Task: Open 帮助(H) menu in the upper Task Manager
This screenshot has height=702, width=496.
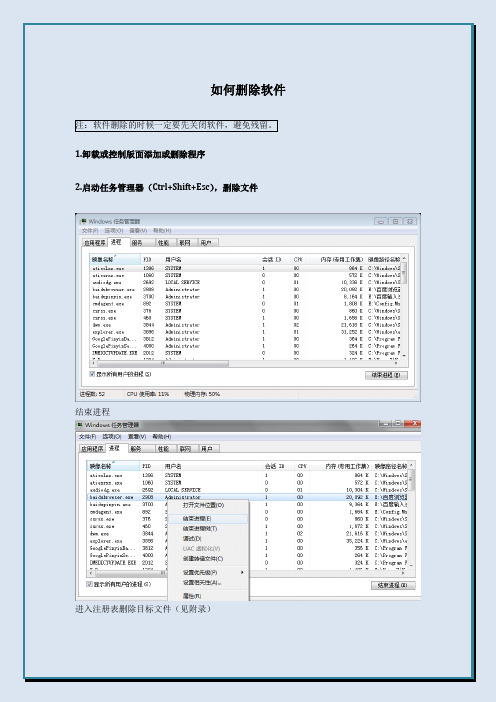Action: [162, 231]
